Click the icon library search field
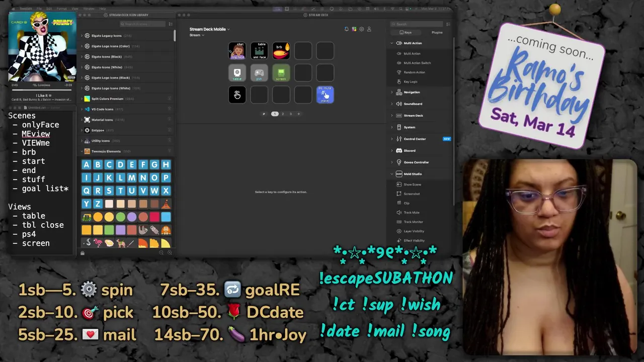Image resolution: width=644 pixels, height=362 pixels. point(142,24)
